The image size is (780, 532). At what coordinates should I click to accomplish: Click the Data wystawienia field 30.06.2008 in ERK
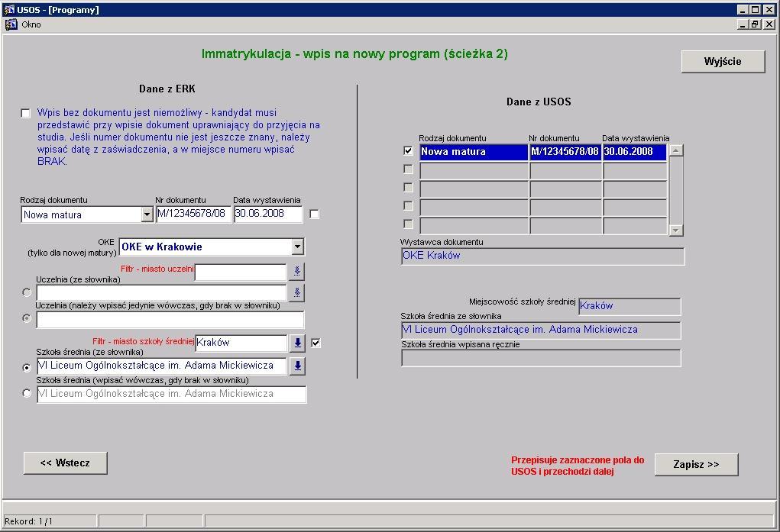[268, 214]
